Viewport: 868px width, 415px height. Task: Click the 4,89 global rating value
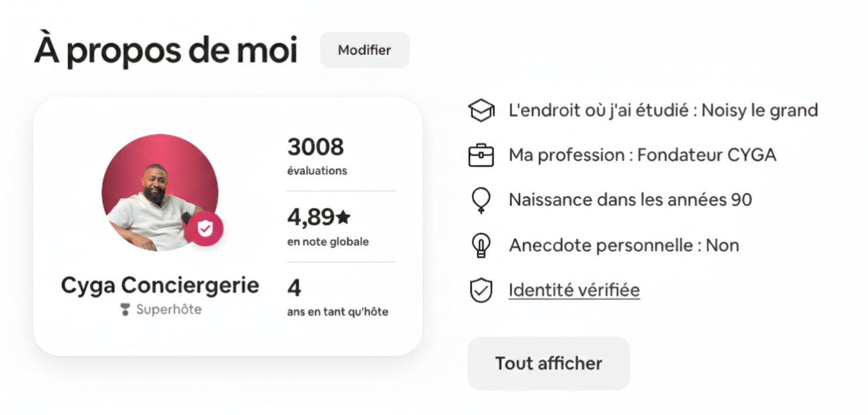[311, 218]
